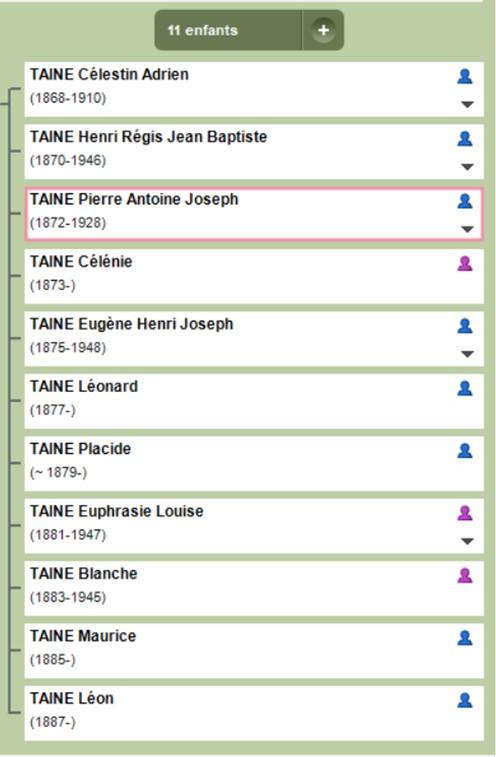Click the purple person icon for Euphrasie Louise
This screenshot has height=757, width=496.
click(465, 513)
